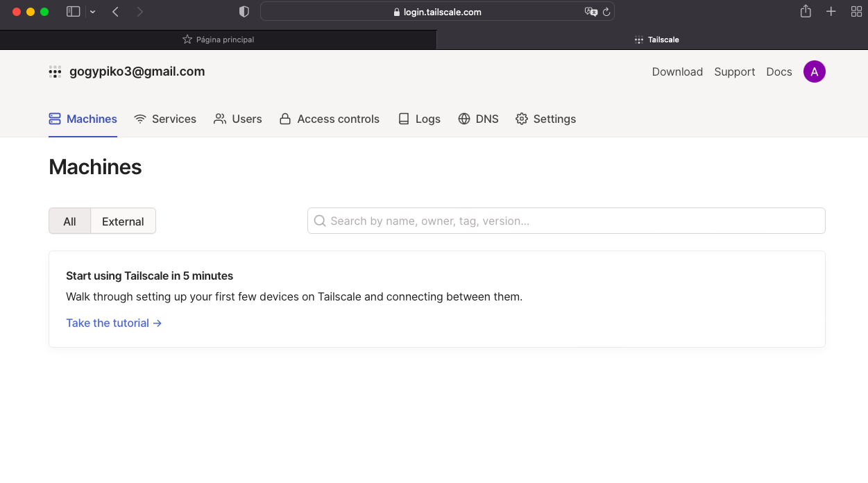Expand the sidebar dropdown chevron
Screen dimensions: 868x483
(x=93, y=12)
